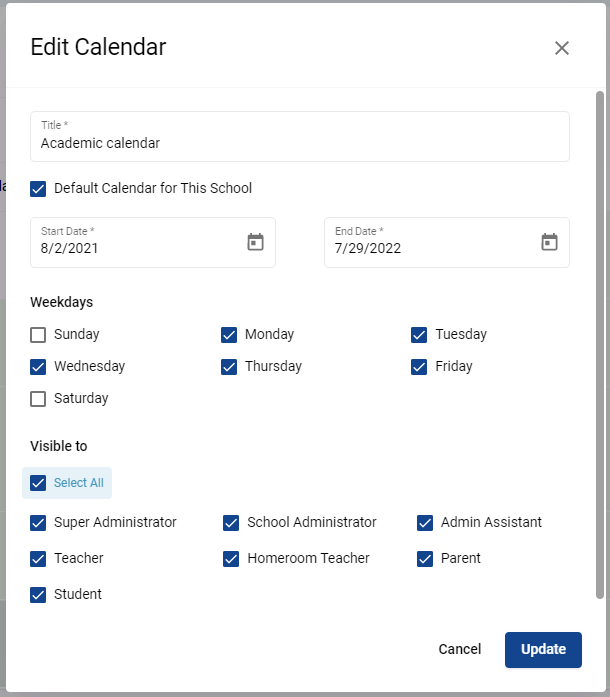Toggle the Wednesday checkbox
Viewport: 610px width, 697px height.
[38, 367]
